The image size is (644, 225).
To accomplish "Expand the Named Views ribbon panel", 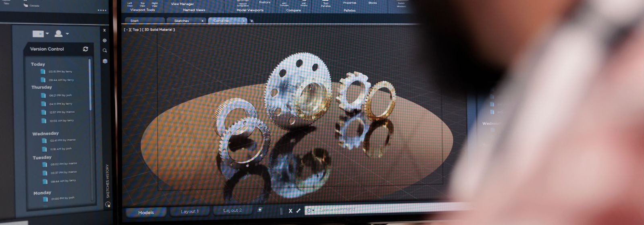I will click(x=194, y=10).
